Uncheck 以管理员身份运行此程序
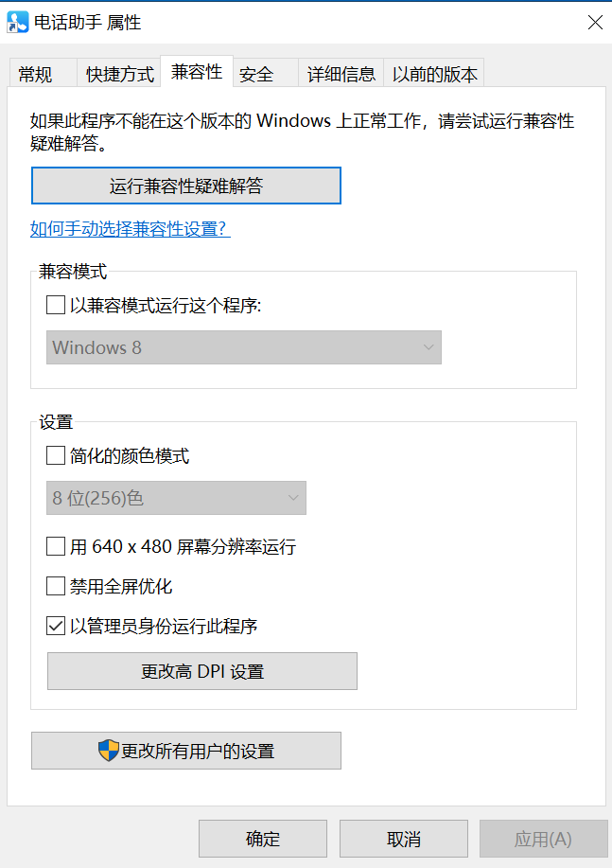 [x=55, y=626]
